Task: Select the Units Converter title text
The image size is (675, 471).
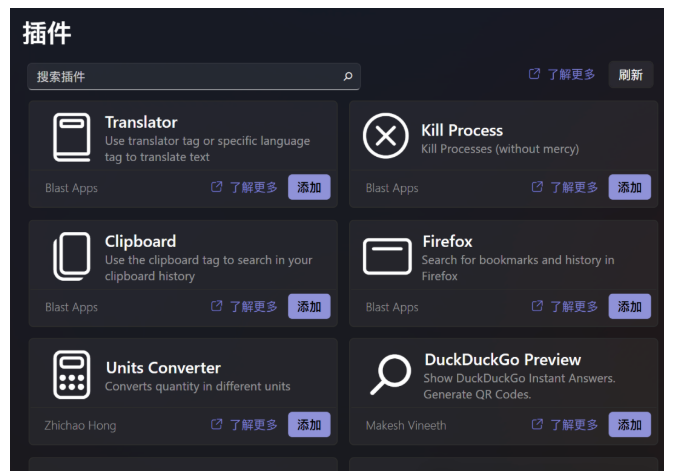Action: point(163,368)
